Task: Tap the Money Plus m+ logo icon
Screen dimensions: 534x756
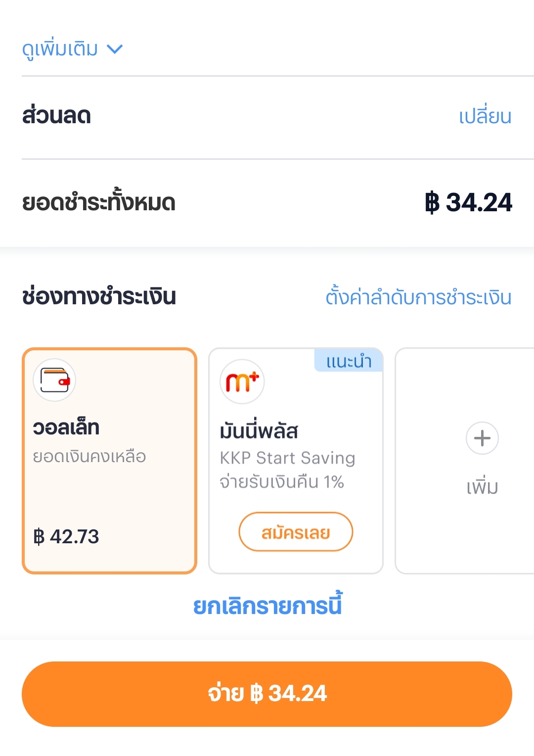Action: click(242, 381)
